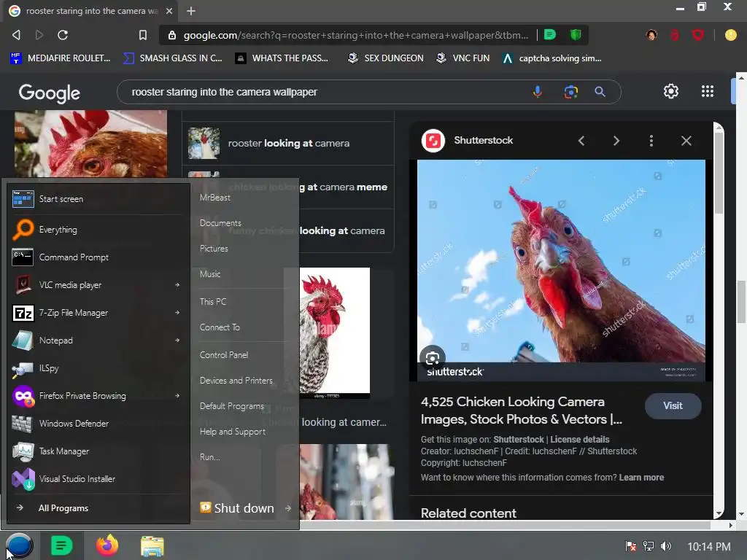Open Documents from start menu
This screenshot has width=747, height=560.
pyautogui.click(x=220, y=223)
